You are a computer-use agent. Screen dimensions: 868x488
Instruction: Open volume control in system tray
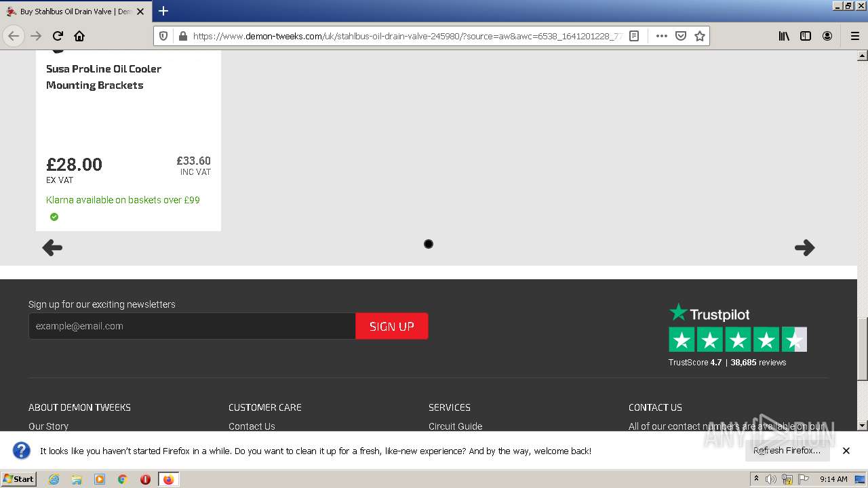click(x=771, y=479)
